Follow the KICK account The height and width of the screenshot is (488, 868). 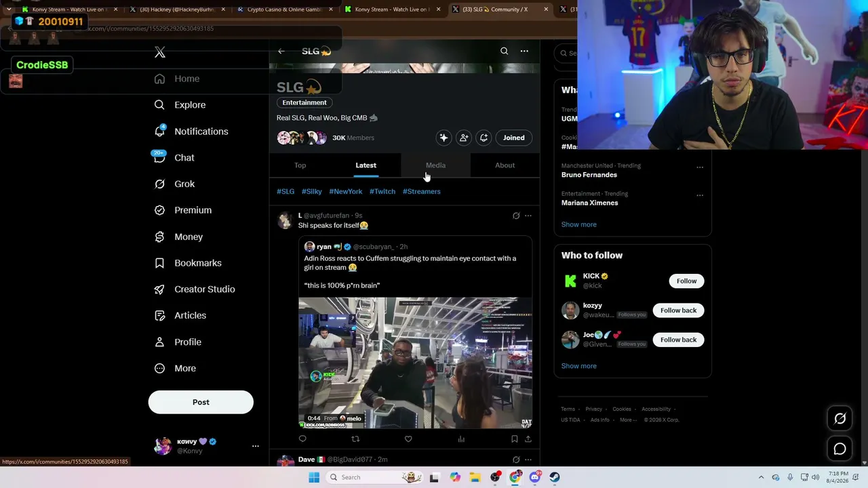tap(686, 281)
